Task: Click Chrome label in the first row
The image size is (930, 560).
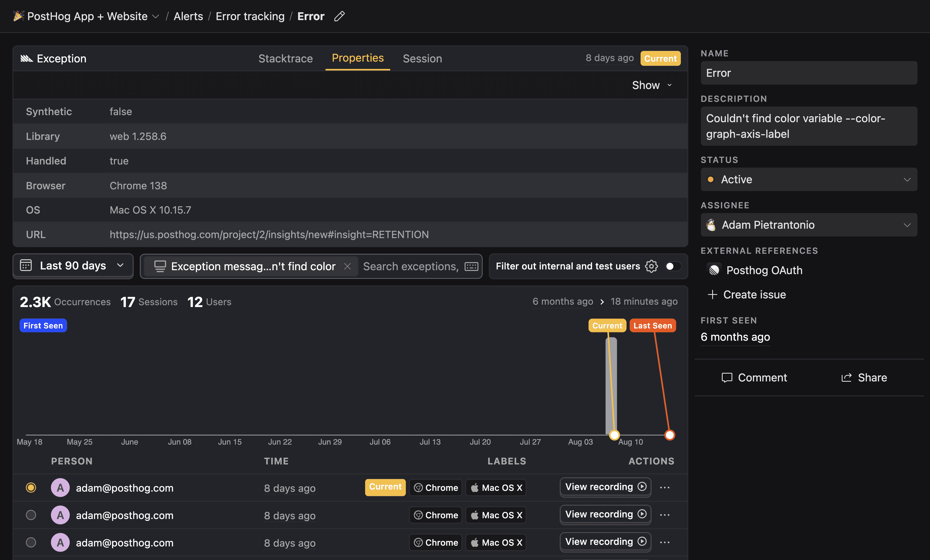Action: click(x=436, y=487)
